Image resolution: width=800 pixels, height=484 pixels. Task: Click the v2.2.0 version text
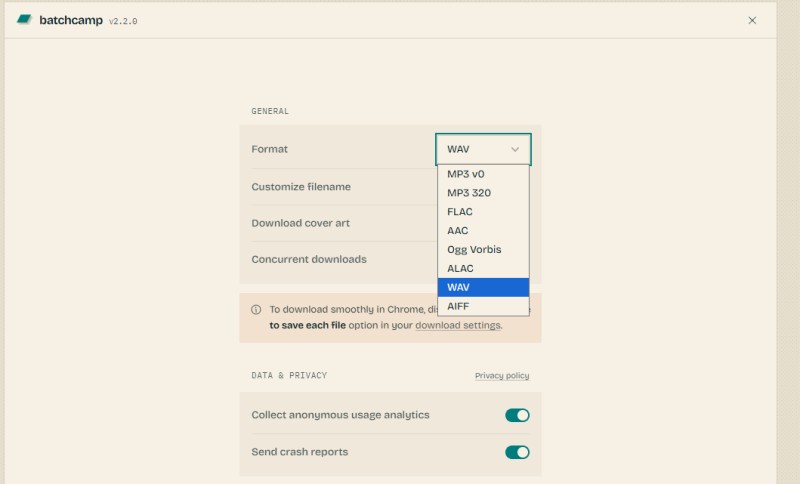coord(123,21)
